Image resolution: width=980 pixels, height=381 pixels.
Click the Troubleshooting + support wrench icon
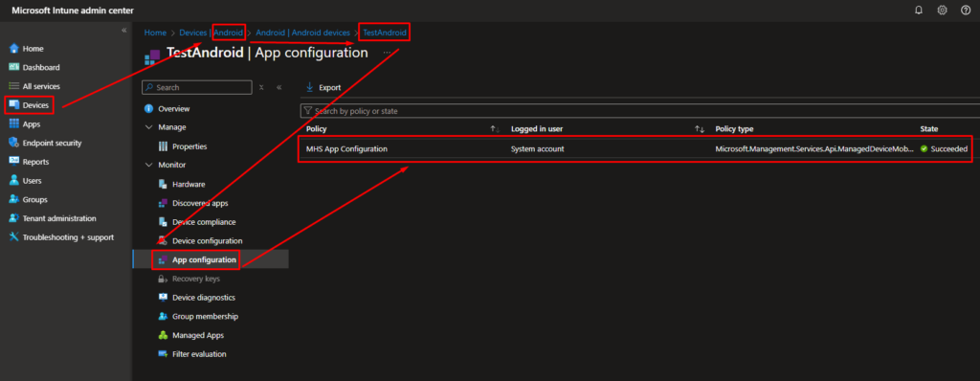click(13, 237)
